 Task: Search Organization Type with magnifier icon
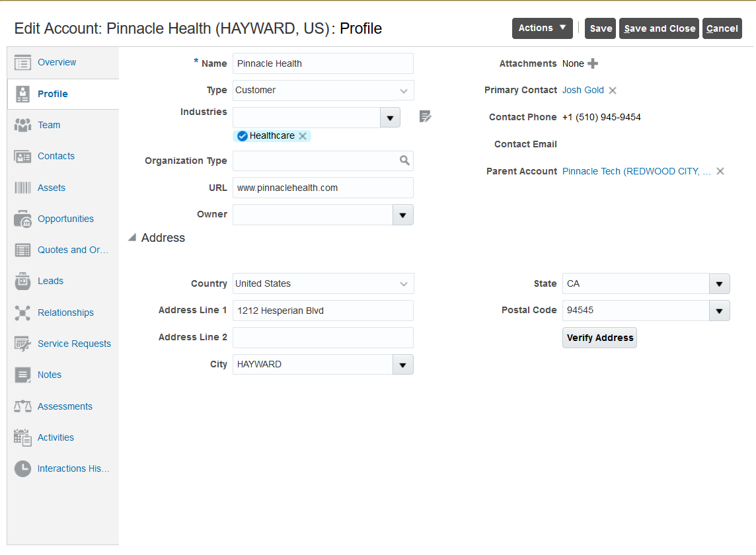pyautogui.click(x=404, y=161)
